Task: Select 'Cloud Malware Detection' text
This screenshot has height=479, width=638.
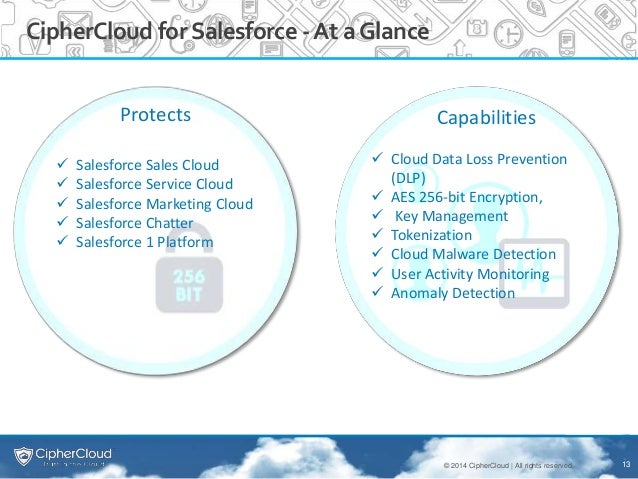Action: 473,254
